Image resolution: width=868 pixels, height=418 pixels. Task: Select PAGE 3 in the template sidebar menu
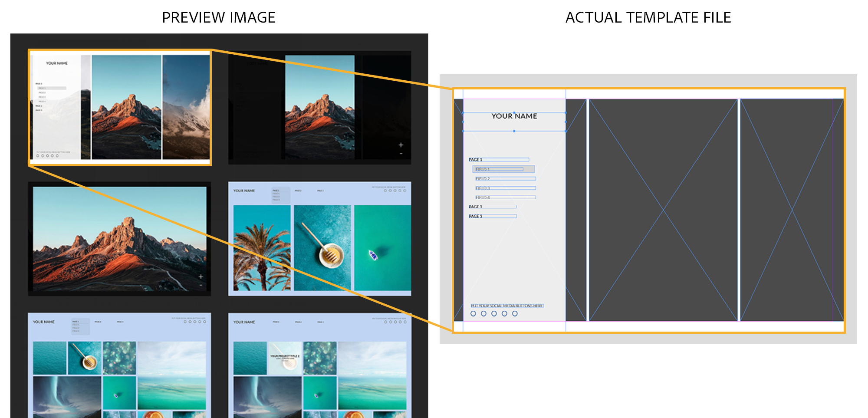pos(476,216)
